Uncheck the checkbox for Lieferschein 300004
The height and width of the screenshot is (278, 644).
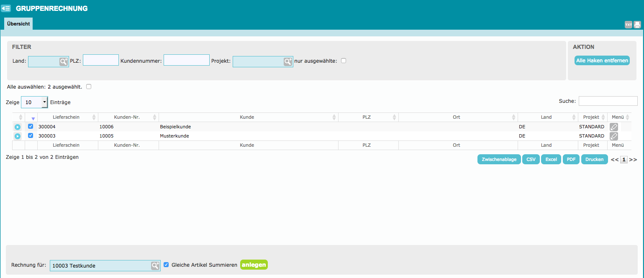[x=31, y=126]
